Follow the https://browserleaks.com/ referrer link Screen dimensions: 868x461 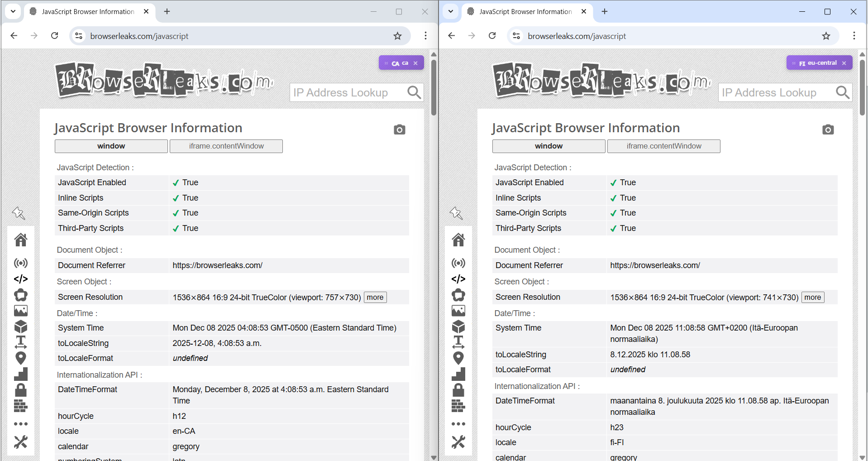click(217, 265)
